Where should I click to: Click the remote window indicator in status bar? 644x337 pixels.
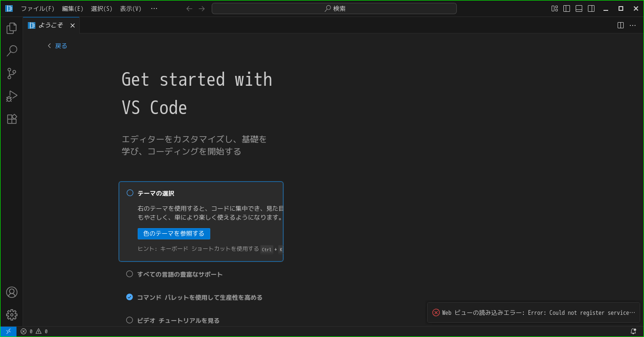point(8,331)
